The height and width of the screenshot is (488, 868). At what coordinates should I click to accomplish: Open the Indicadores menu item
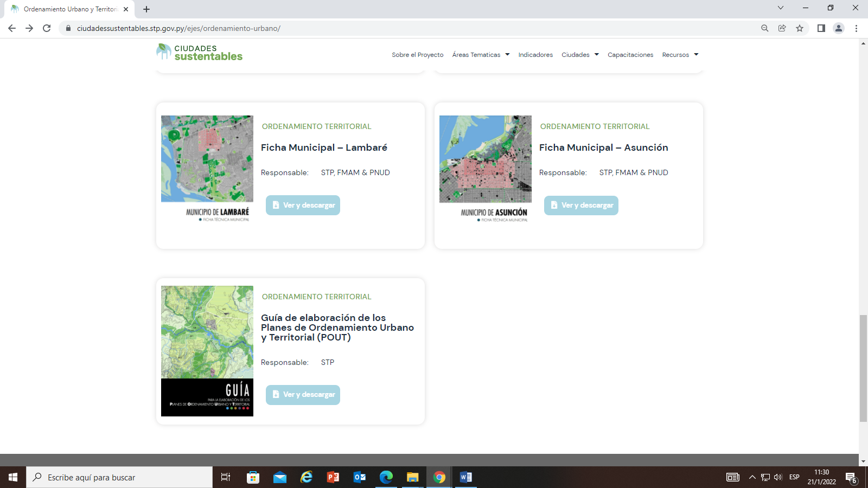pyautogui.click(x=535, y=55)
